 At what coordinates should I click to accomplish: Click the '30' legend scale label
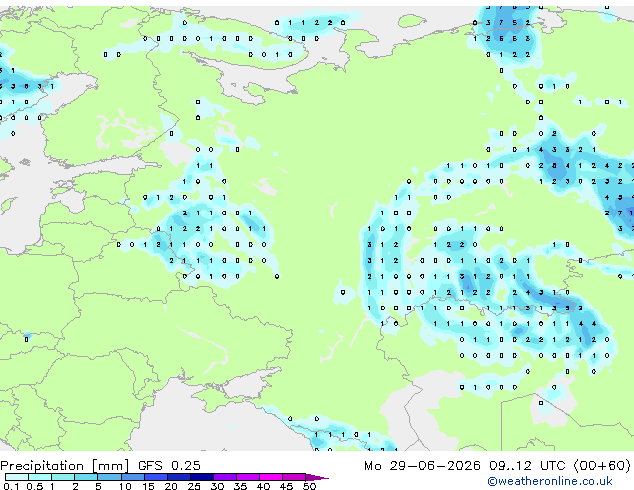(x=217, y=486)
